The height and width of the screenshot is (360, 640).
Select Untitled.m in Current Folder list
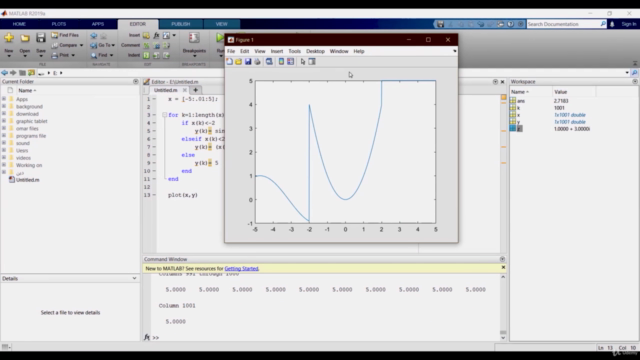(27, 180)
